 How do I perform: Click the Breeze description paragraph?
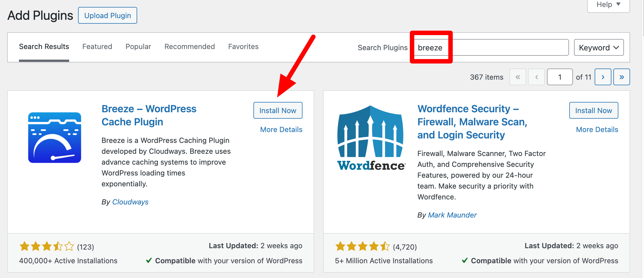166,162
